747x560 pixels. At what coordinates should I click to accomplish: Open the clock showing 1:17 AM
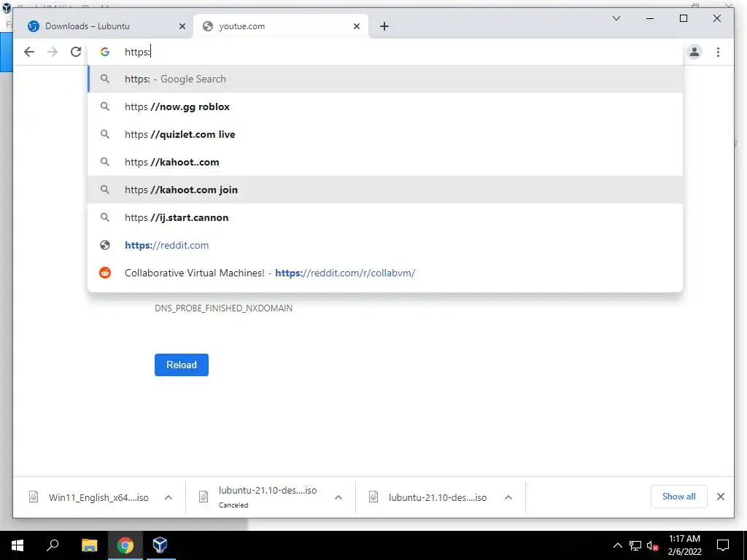click(x=684, y=545)
